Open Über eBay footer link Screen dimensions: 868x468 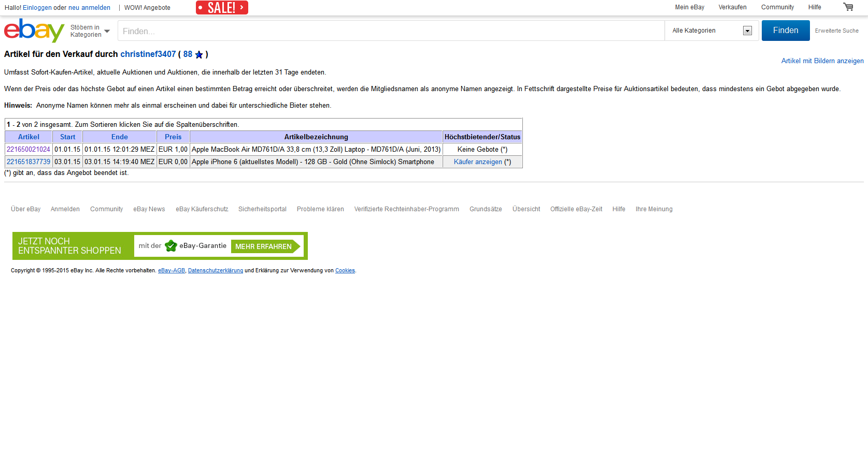[26, 209]
